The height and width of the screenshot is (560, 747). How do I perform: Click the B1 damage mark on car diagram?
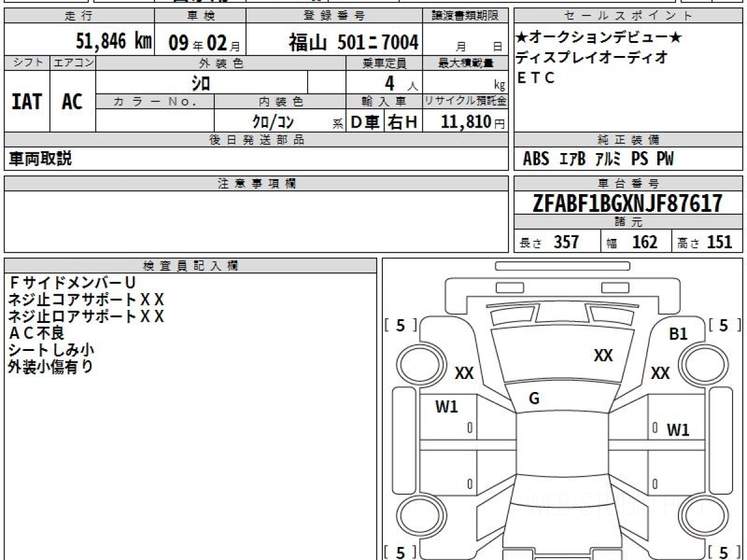(678, 334)
